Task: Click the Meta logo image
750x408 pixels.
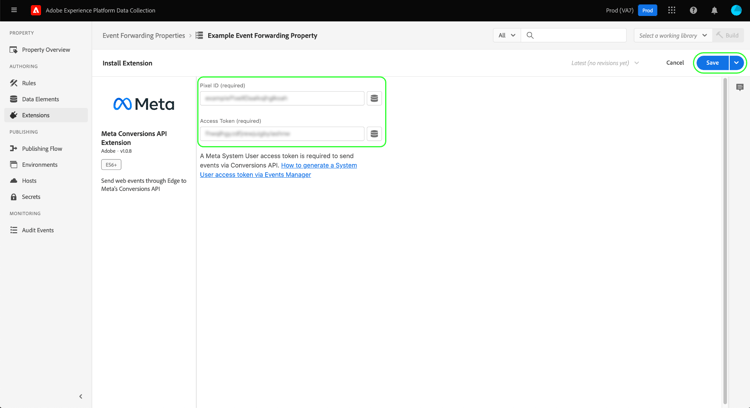Action: tap(143, 104)
